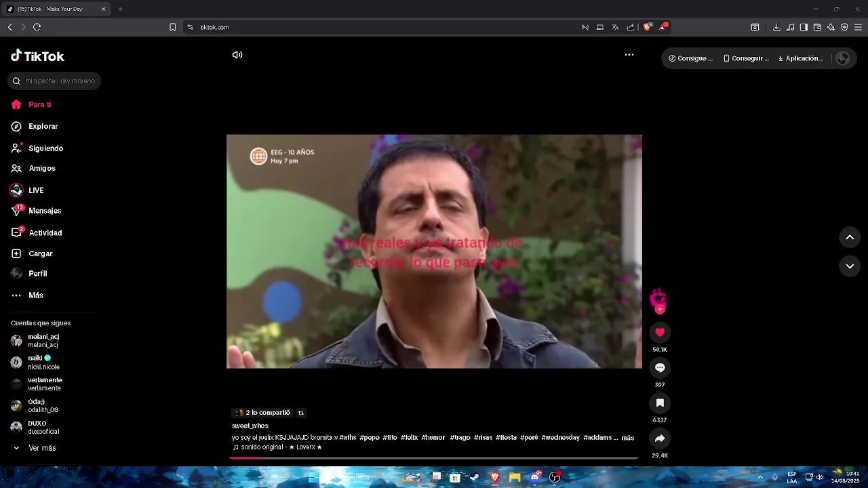The image size is (868, 488).
Task: Open the Explorar page
Action: tap(35, 126)
